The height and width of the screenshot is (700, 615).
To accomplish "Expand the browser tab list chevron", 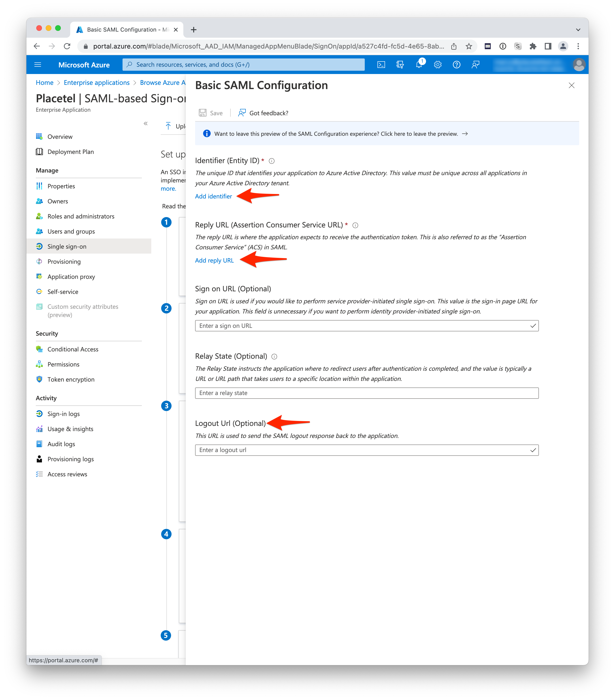I will click(x=578, y=30).
